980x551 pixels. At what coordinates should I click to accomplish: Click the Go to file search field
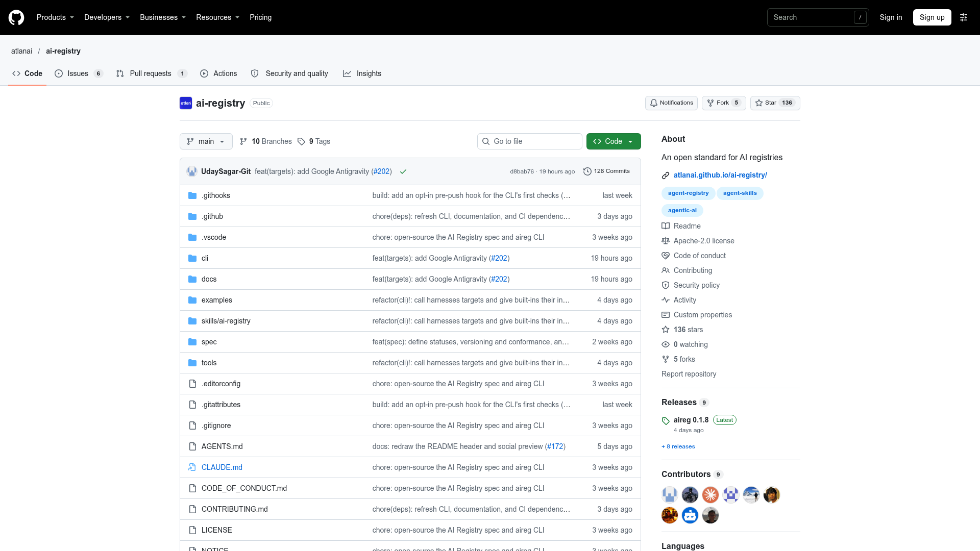click(x=530, y=141)
